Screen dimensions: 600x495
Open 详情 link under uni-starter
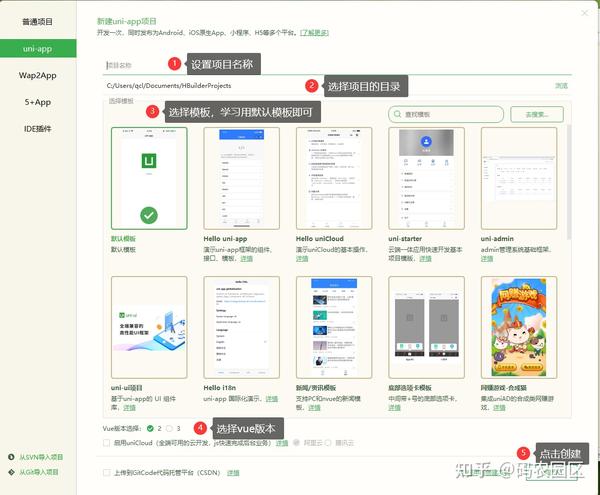425,259
